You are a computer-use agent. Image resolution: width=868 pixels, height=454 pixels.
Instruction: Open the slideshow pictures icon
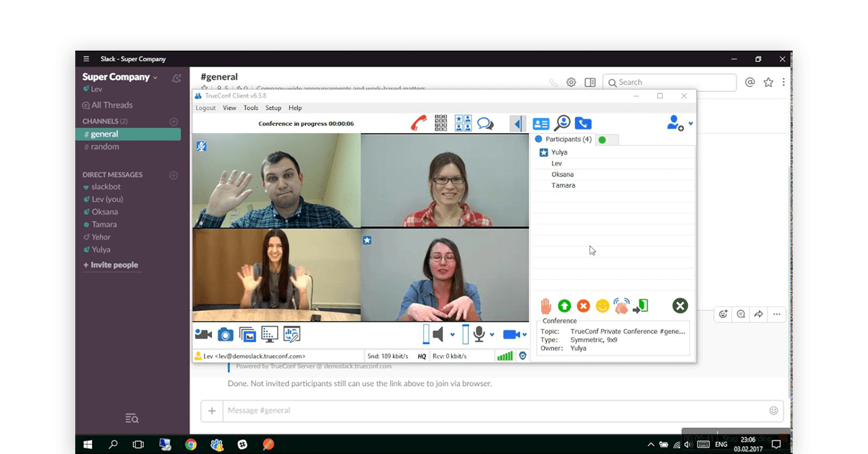(247, 334)
